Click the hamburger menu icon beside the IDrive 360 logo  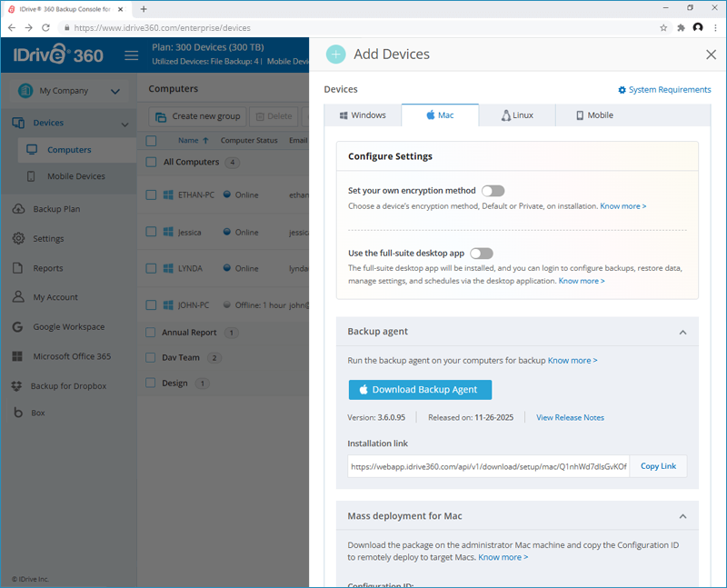pos(131,55)
